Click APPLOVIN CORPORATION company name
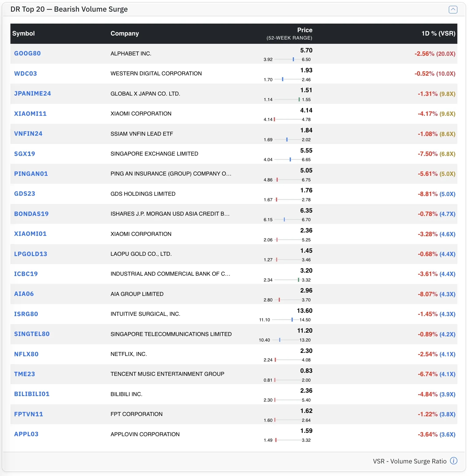Screen dimensions: 469x476 point(145,434)
